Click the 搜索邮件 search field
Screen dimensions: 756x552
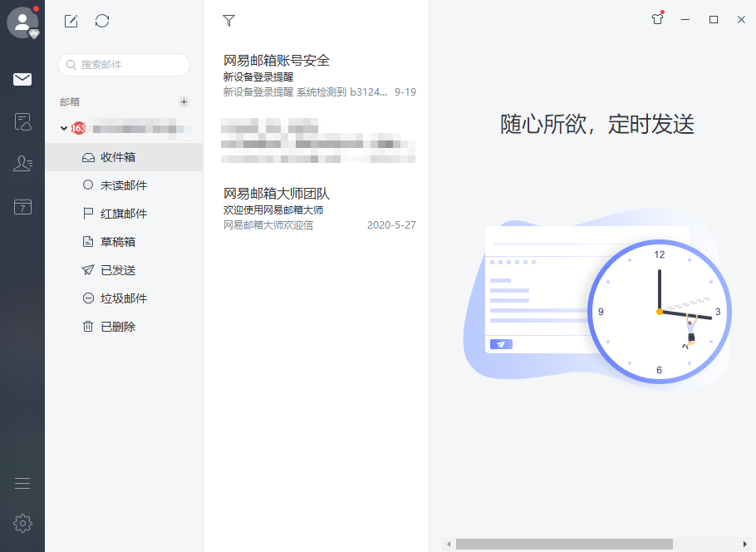(123, 65)
